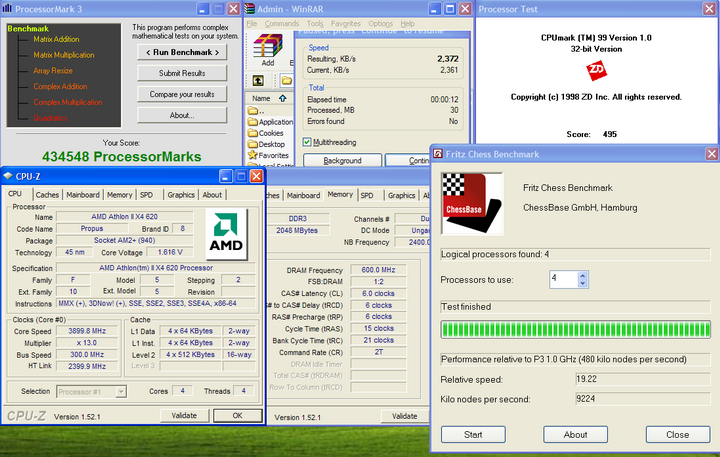
Task: Click Compare your results button
Action: tap(182, 94)
